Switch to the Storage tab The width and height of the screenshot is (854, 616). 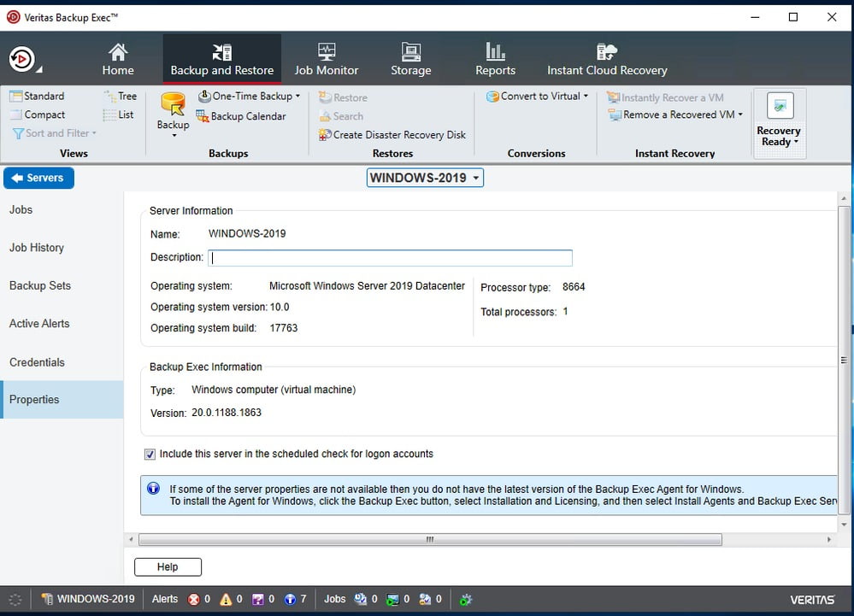tap(410, 59)
